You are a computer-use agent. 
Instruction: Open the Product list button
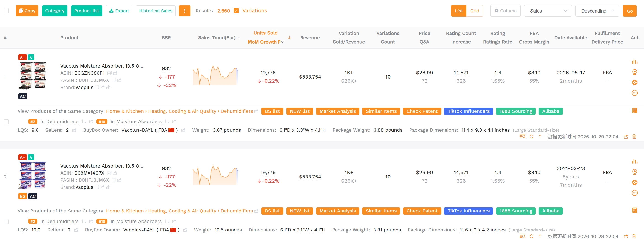(x=87, y=11)
